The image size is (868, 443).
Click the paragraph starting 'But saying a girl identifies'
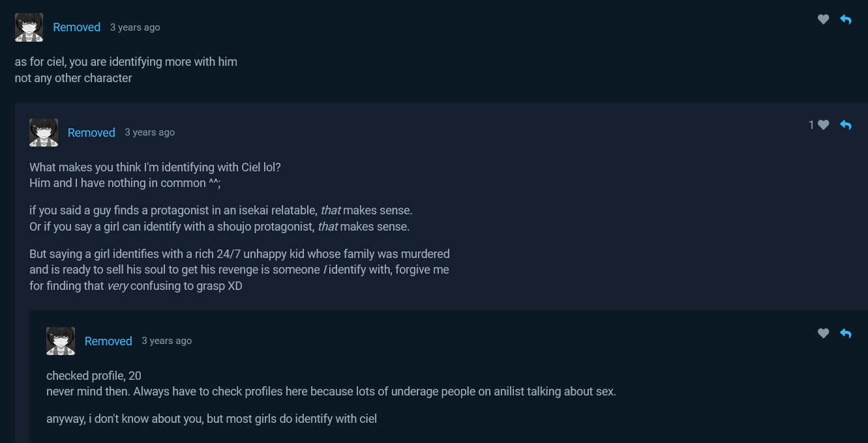coord(239,270)
